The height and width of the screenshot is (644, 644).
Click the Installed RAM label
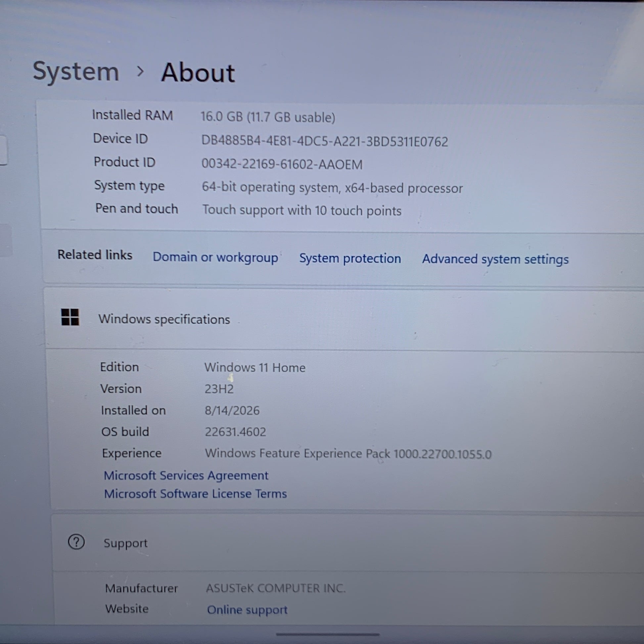(x=133, y=115)
